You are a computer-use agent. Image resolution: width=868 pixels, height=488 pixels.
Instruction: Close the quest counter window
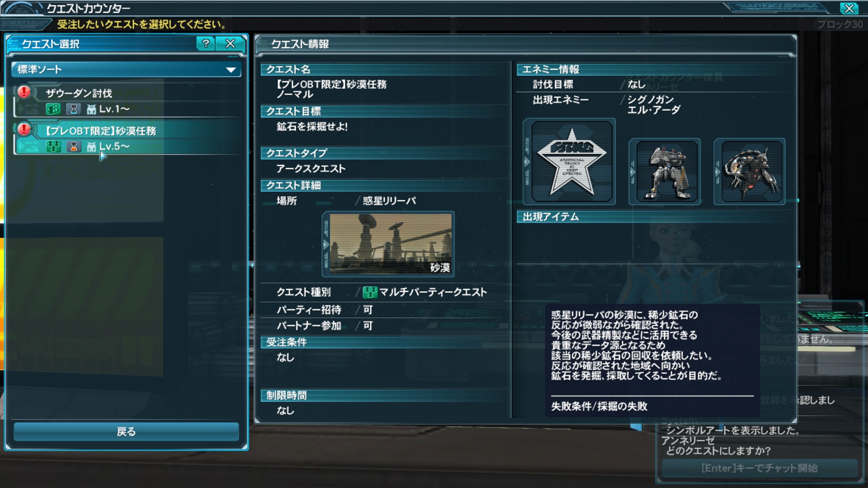(x=849, y=8)
